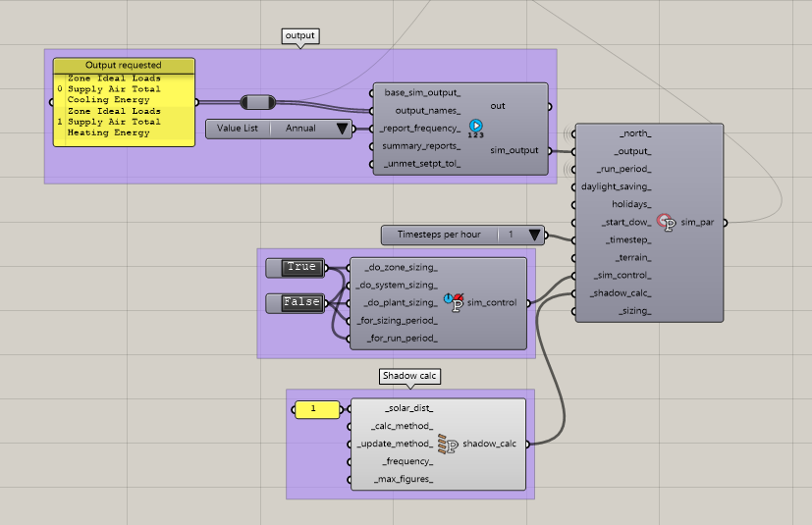Toggle the False boolean value
The image size is (812, 525).
coord(301,302)
